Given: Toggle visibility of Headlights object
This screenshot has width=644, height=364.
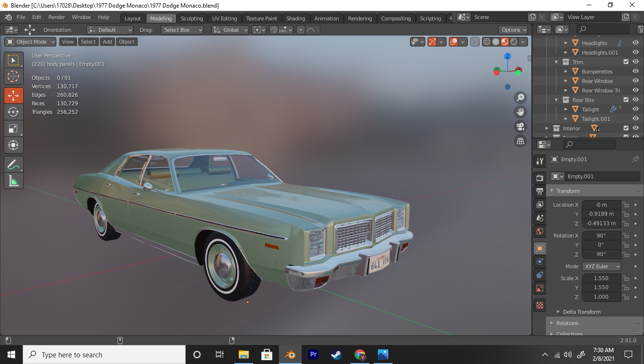Looking at the screenshot, I should [635, 43].
